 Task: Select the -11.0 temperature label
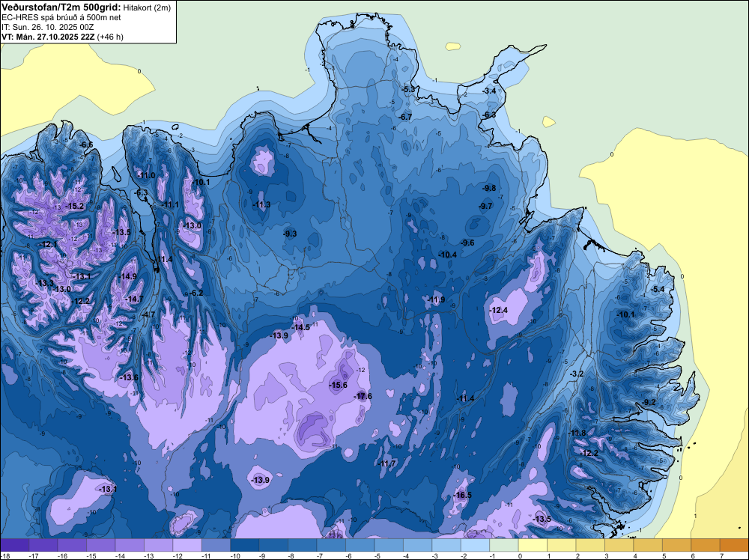tap(147, 175)
